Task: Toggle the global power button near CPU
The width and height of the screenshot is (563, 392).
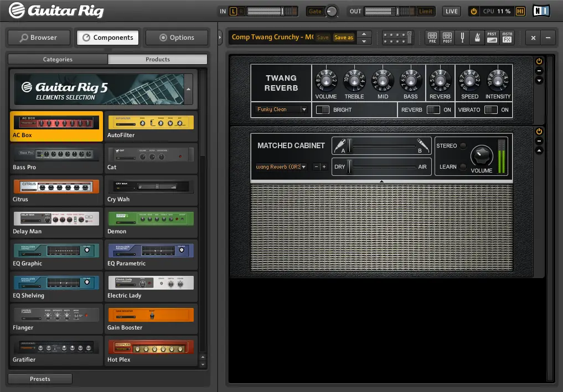Action: click(x=473, y=12)
